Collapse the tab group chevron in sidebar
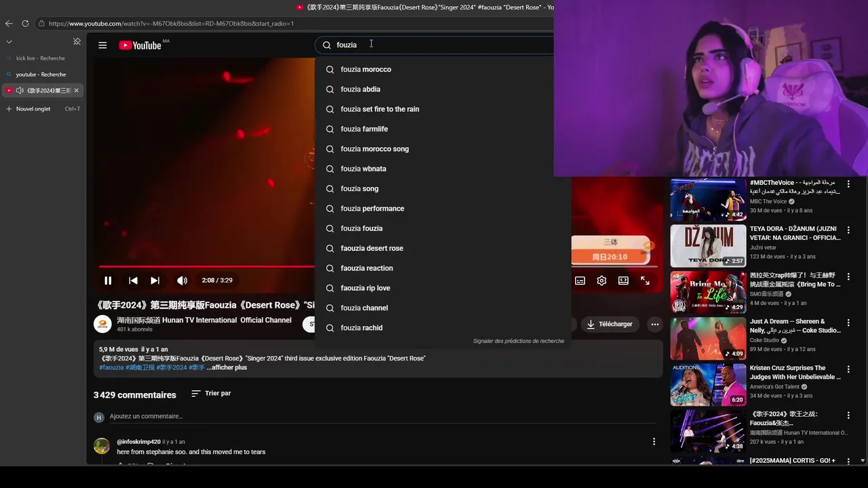This screenshot has height=488, width=868. coord(9,41)
